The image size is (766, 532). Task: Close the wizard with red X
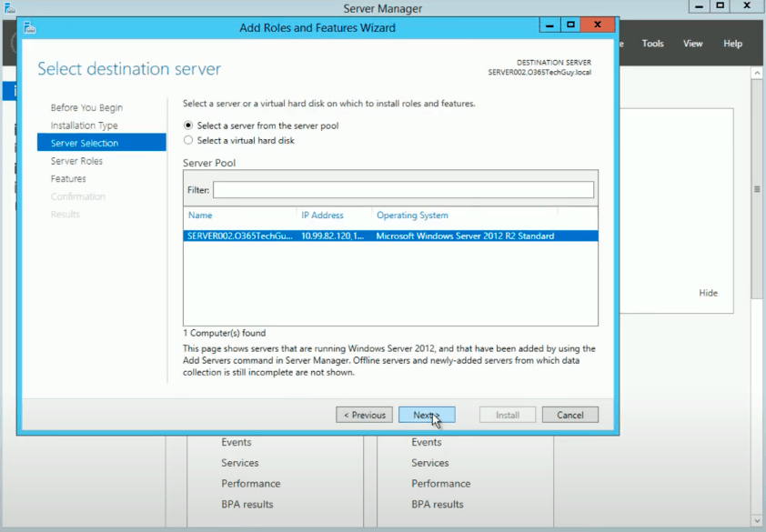[597, 25]
